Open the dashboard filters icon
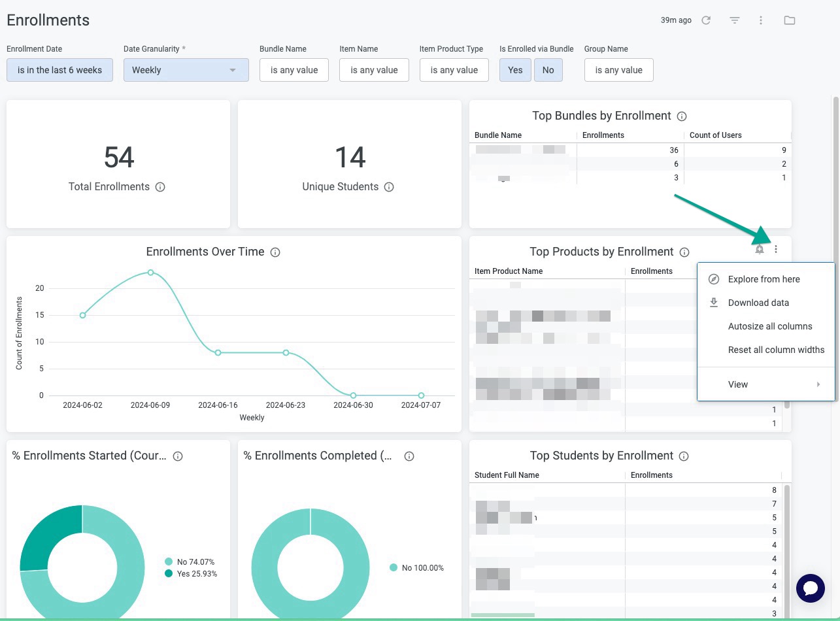The height and width of the screenshot is (621, 840). tap(733, 20)
